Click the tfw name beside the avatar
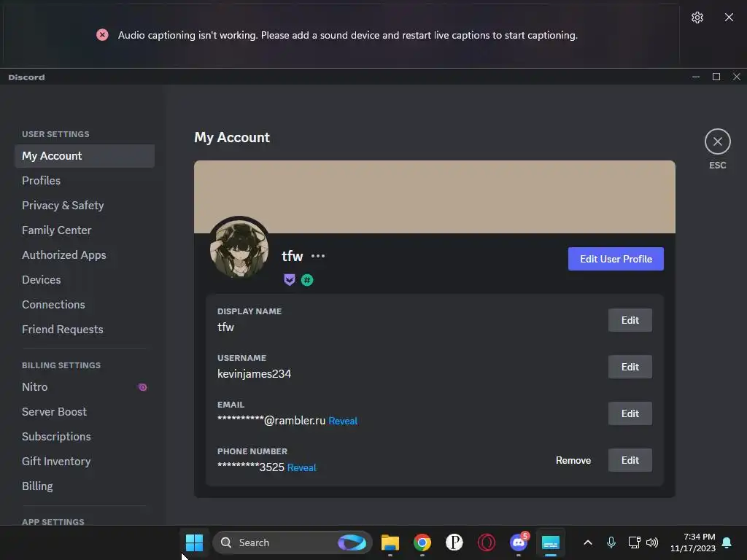Screen dimensions: 747x560 [292, 256]
